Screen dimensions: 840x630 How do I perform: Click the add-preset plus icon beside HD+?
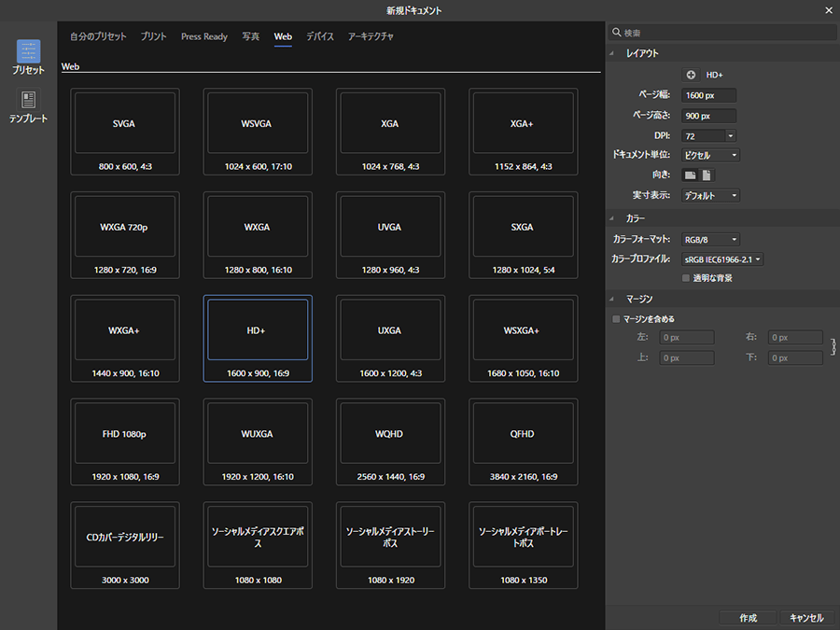point(691,75)
